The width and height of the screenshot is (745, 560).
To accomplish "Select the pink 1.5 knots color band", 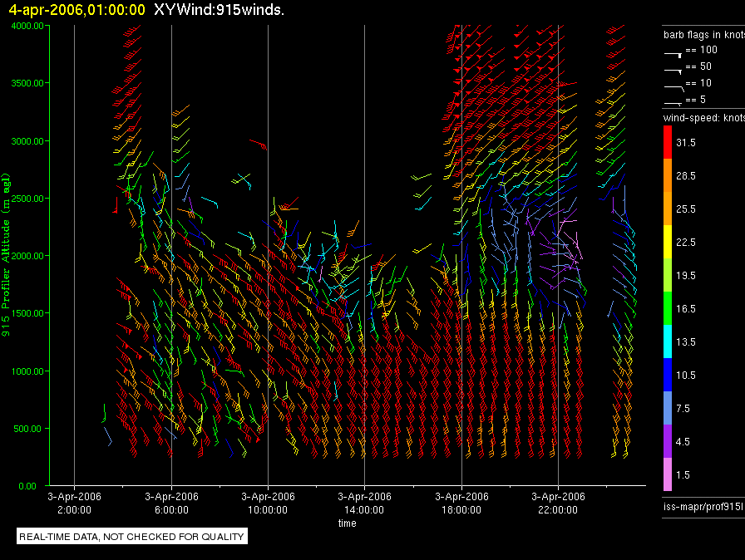I will coord(668,474).
